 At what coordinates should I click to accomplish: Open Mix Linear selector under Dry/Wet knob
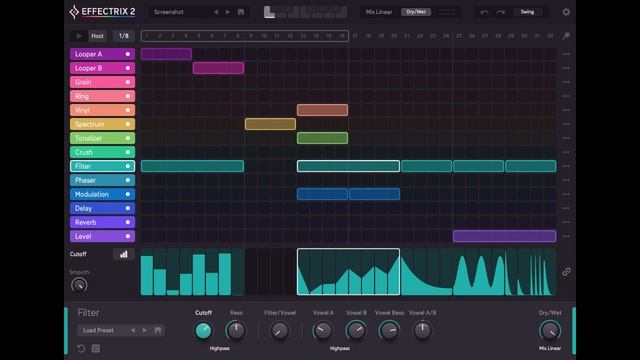(x=550, y=348)
